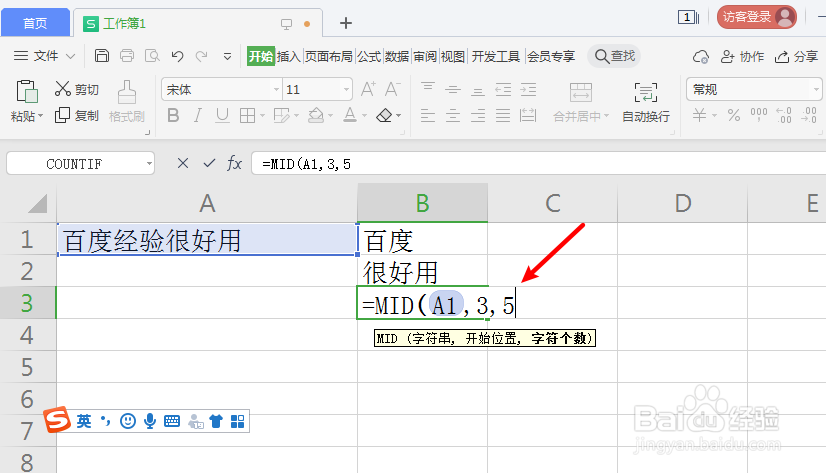Open the 公式 ribbon tab

369,56
